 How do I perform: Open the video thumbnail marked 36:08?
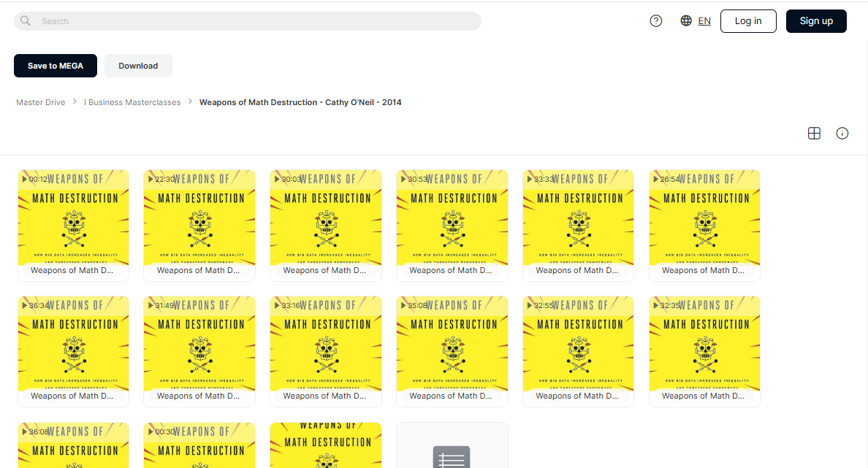tap(74, 445)
